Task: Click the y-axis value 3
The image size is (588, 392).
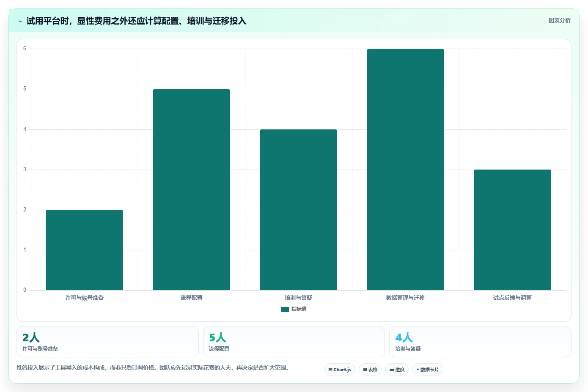Action: click(x=25, y=170)
